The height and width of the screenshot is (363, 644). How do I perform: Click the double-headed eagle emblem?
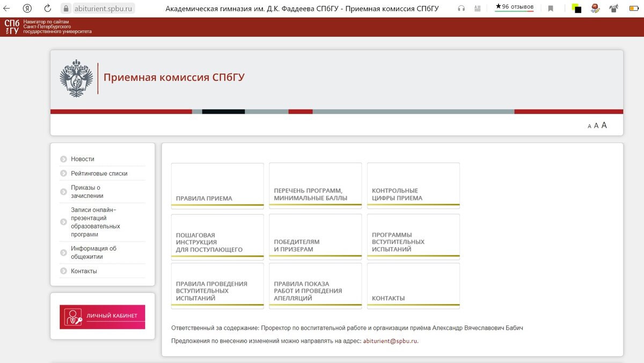(x=76, y=78)
